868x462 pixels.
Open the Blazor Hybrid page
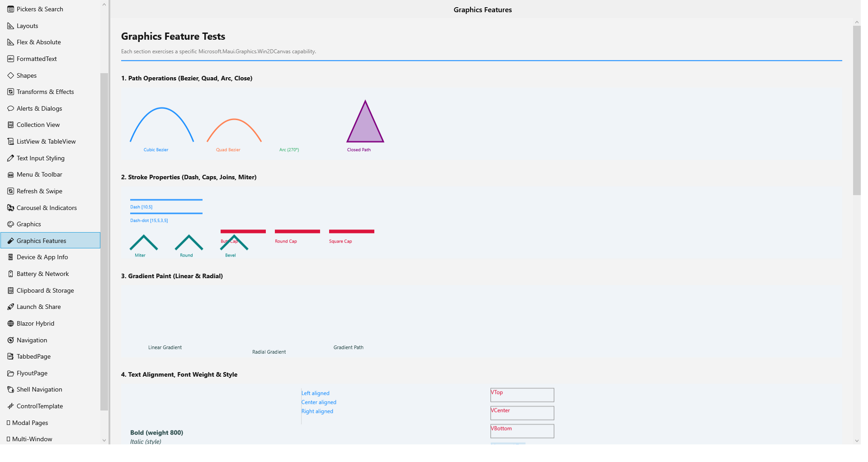coord(50,323)
